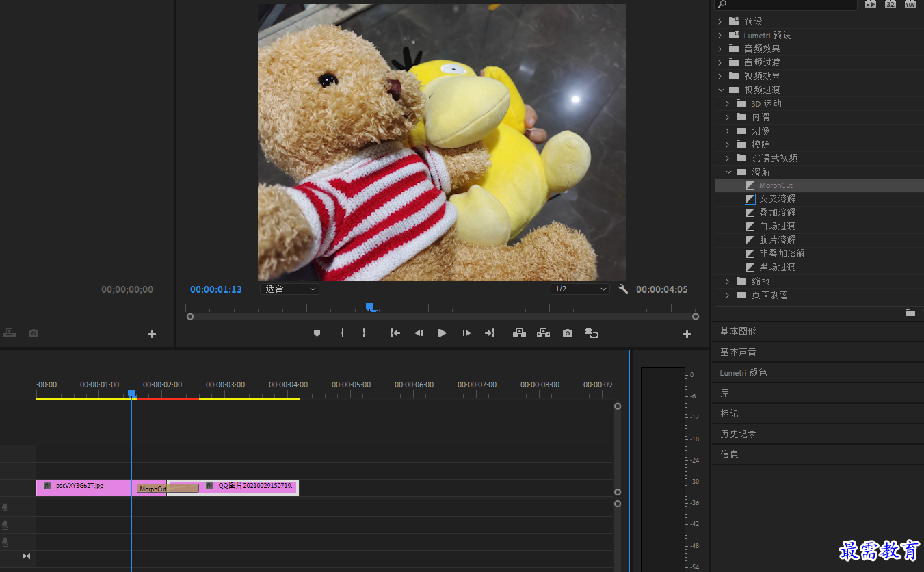924x572 pixels.
Task: Click the timeline ruler at 00:00:05:00
Action: 351,385
